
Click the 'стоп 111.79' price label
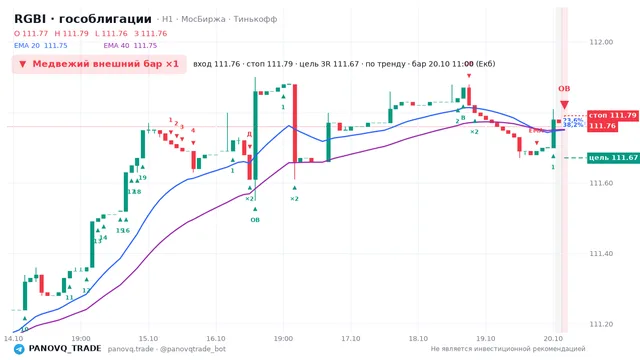pyautogui.click(x=613, y=116)
